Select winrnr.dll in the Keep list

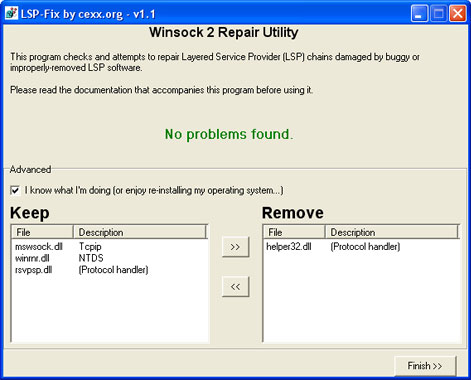pos(32,258)
